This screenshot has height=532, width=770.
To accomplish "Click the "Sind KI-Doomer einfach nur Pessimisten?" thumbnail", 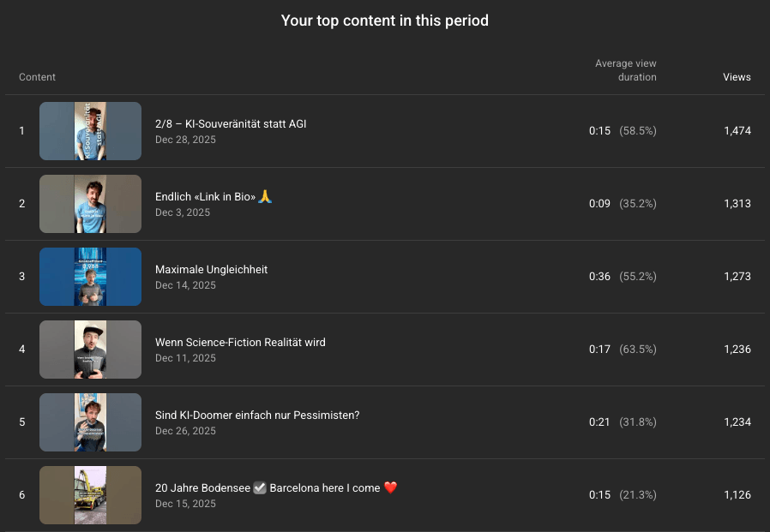I will (90, 421).
